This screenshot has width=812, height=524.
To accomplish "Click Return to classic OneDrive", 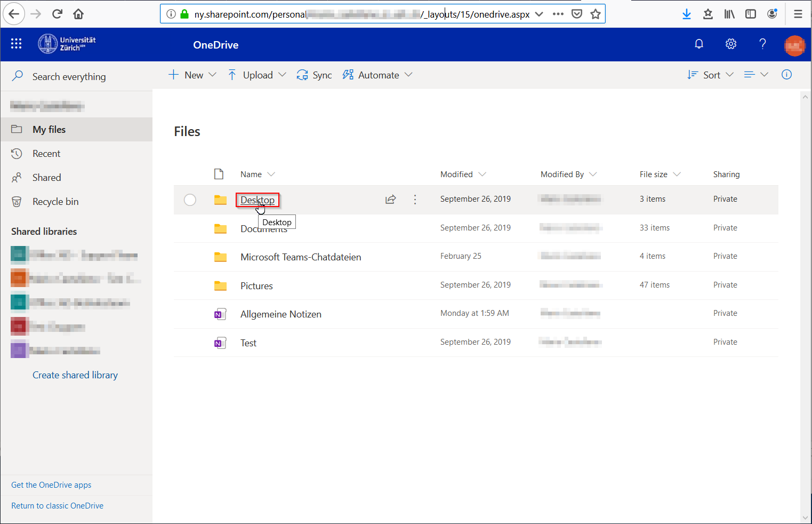I will (58, 506).
